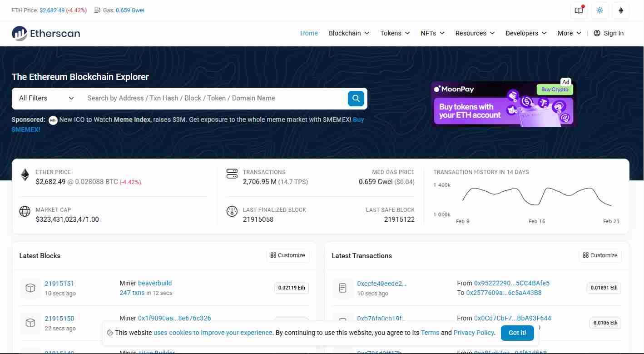Toggle the sun theme icon

coord(599,10)
